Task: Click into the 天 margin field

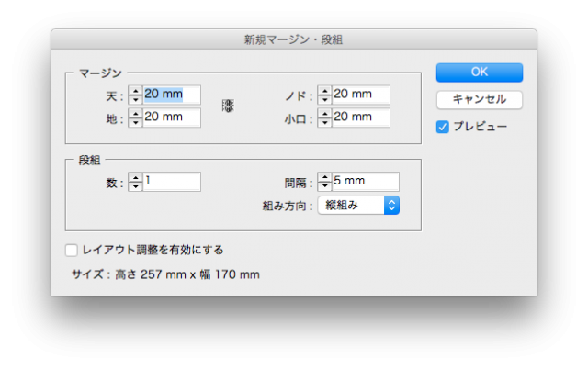Action: [171, 95]
